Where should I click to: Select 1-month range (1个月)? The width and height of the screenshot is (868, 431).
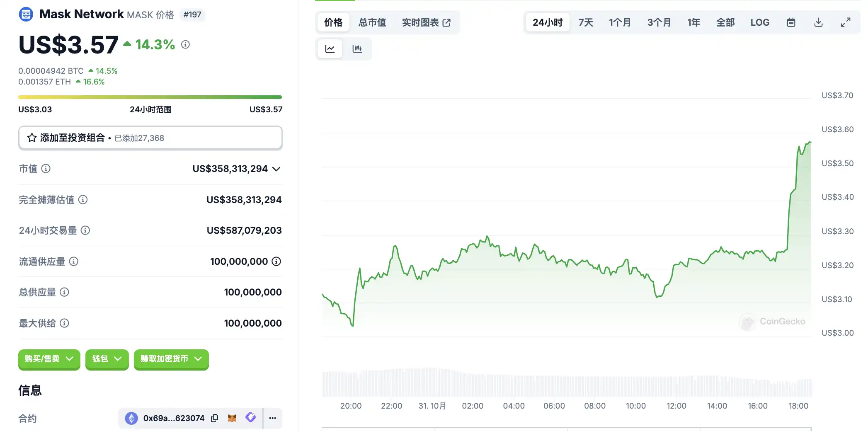pos(620,22)
